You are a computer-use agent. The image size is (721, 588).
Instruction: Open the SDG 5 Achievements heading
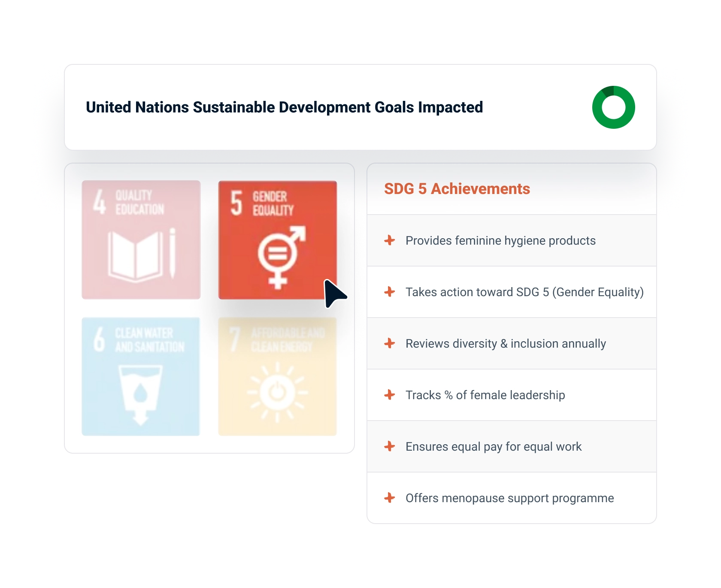[x=457, y=189]
